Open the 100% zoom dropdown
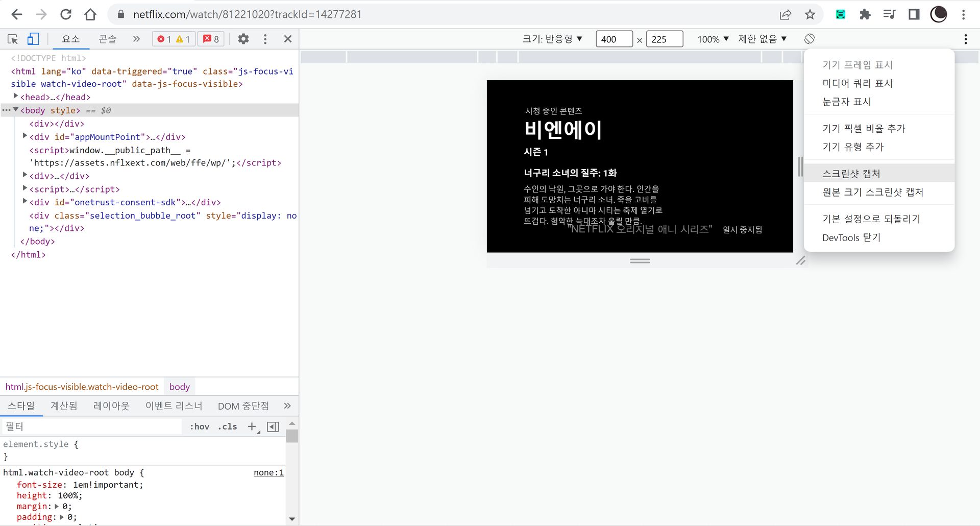This screenshot has height=526, width=980. point(713,39)
